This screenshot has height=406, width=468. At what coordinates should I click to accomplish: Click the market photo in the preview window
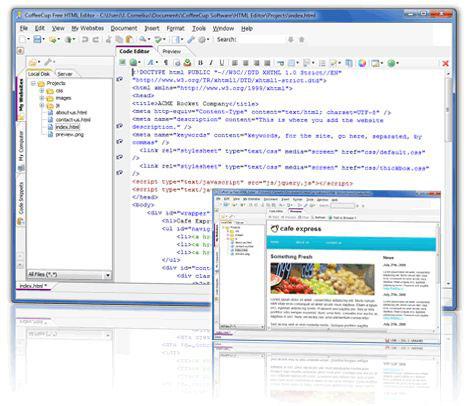322,278
